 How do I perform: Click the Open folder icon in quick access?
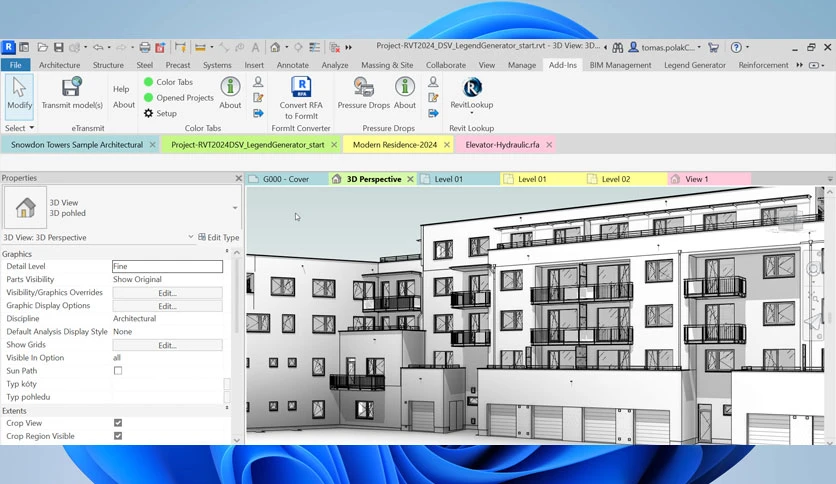[43, 47]
